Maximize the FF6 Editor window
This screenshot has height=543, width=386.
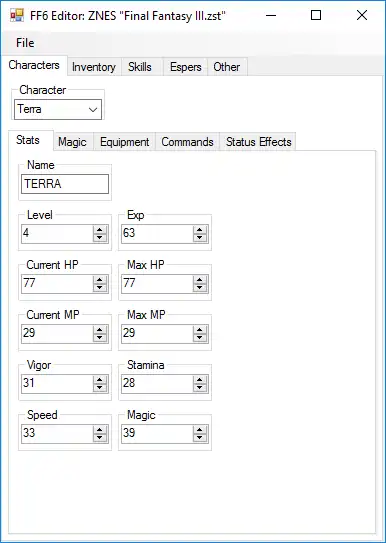pyautogui.click(x=316, y=15)
